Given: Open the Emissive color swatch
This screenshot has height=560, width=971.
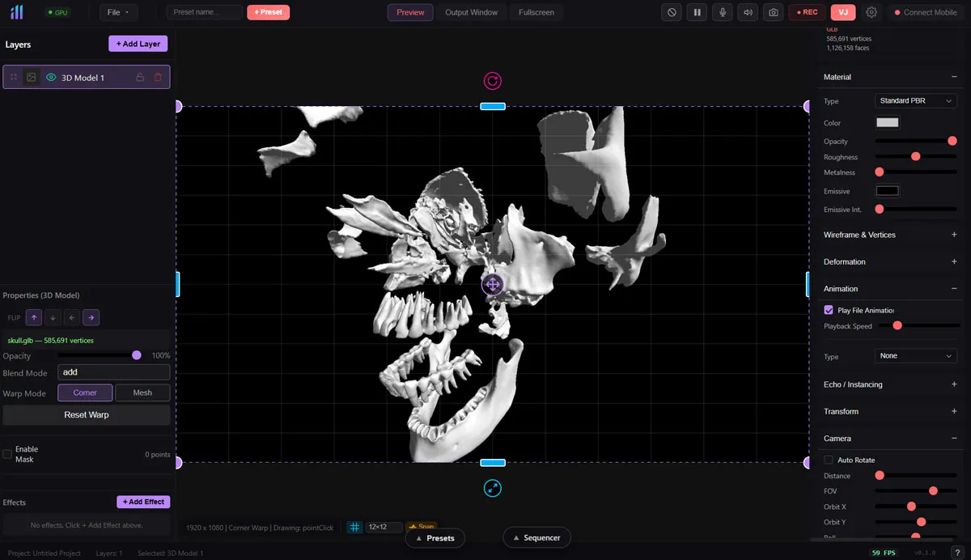Looking at the screenshot, I should coord(887,190).
